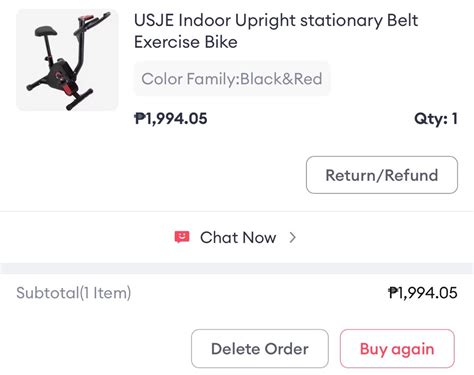
Task: Click the bike seat in the product image
Action: (x=46, y=32)
